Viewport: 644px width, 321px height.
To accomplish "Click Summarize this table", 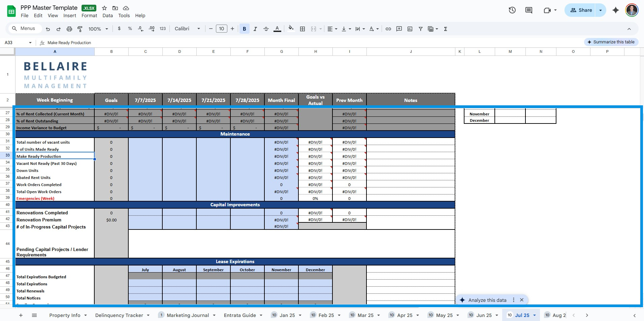I will point(611,42).
